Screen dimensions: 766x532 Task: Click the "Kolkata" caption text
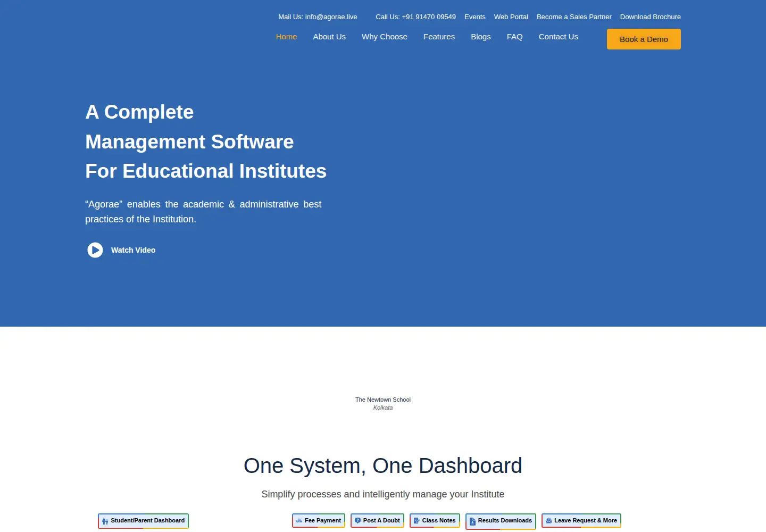(x=383, y=408)
